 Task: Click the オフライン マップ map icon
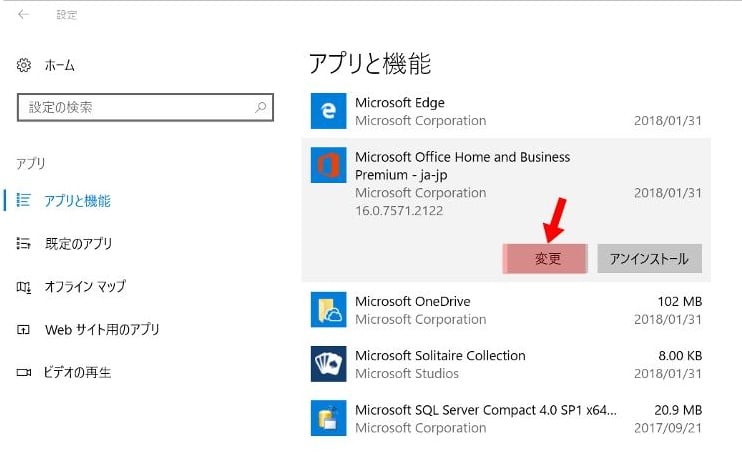tap(24, 287)
